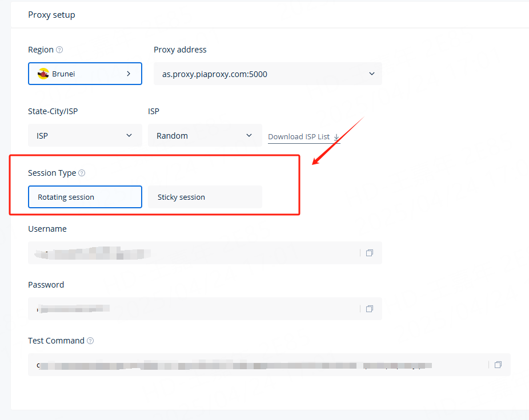Viewport: 529px width, 420px height.
Task: Click the Brunei flag icon
Action: [x=43, y=74]
